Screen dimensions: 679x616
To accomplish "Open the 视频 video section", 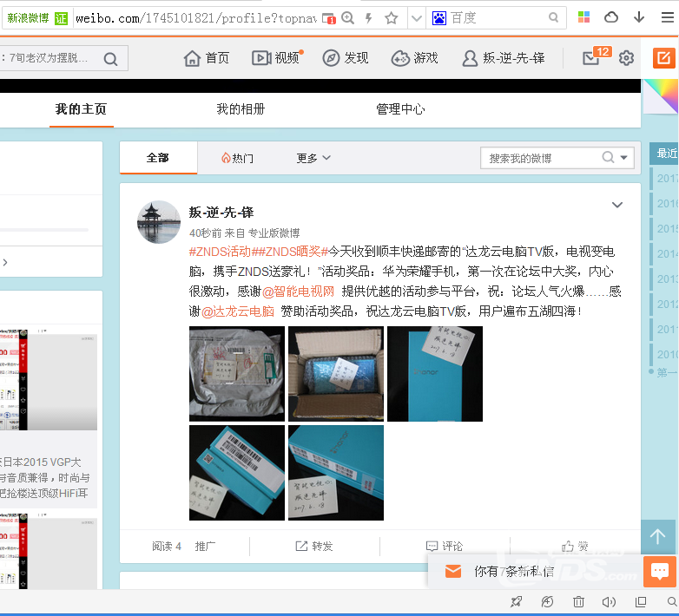I will click(275, 58).
